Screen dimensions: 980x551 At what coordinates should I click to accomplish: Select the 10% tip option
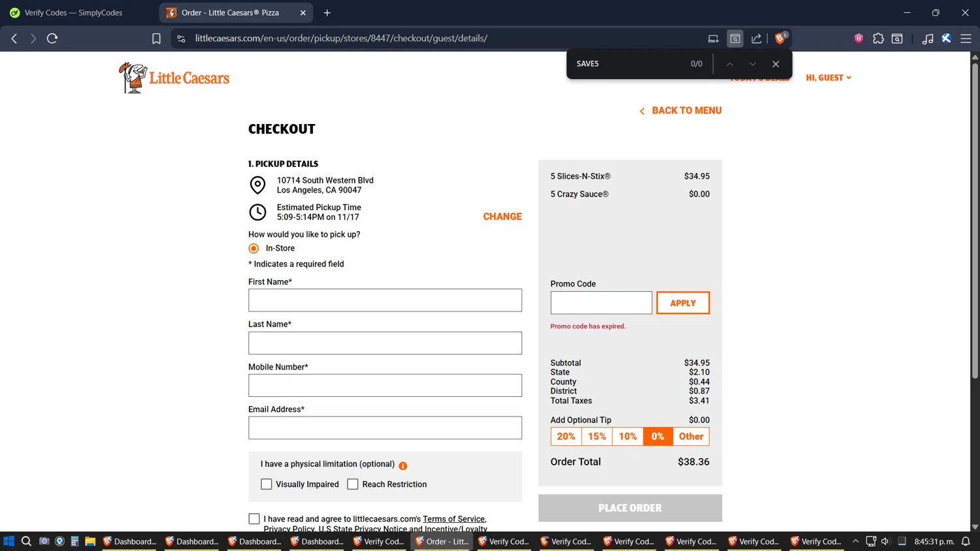628,437
